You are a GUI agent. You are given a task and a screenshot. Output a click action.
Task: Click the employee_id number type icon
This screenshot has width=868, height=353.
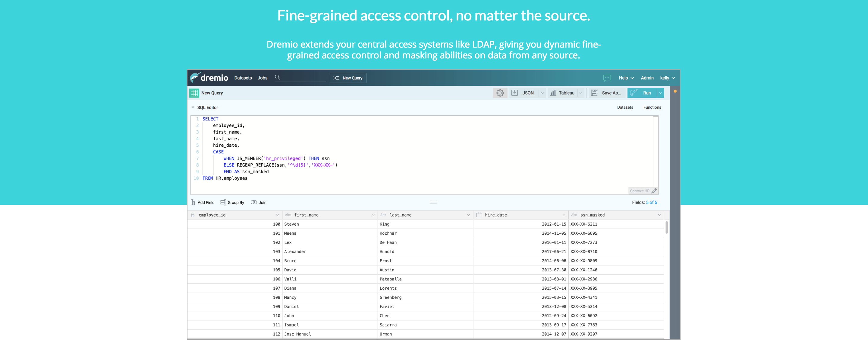(x=192, y=215)
